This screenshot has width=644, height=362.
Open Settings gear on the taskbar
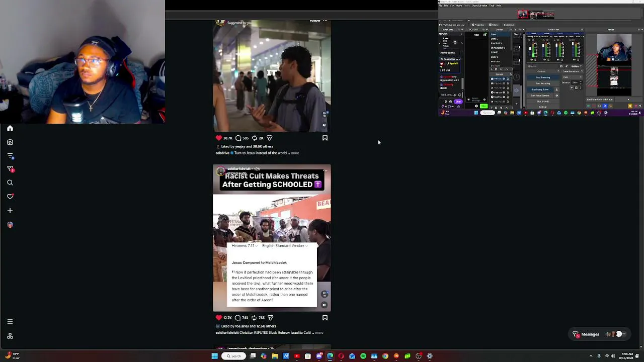pyautogui.click(x=430, y=356)
